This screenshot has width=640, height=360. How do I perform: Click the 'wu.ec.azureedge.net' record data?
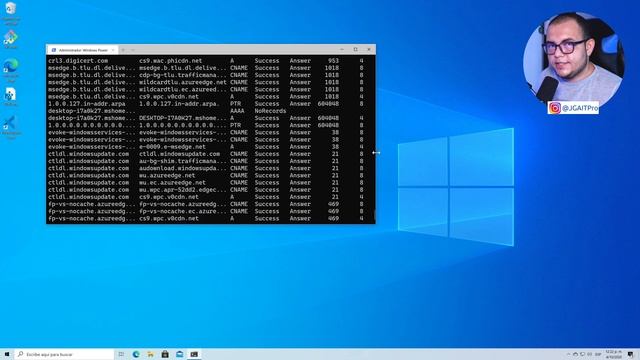pyautogui.click(x=172, y=182)
